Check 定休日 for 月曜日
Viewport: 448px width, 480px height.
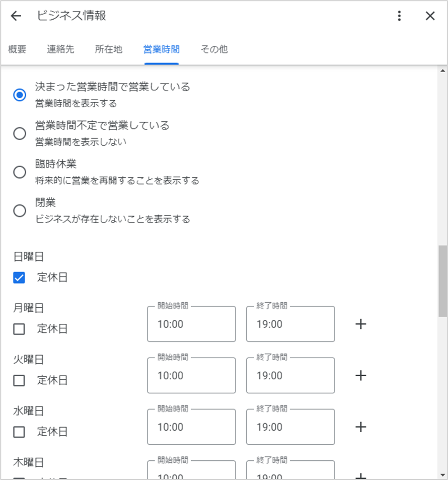[19, 329]
